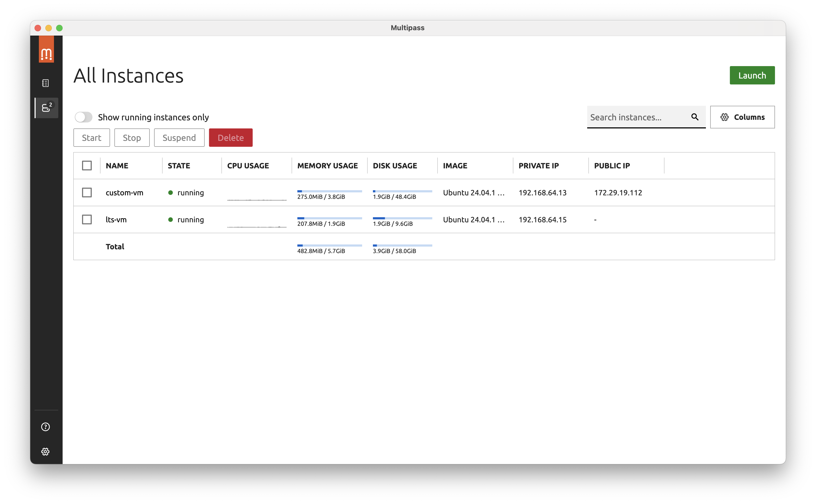Toggle Show running instances only
816x504 pixels.
tap(83, 117)
